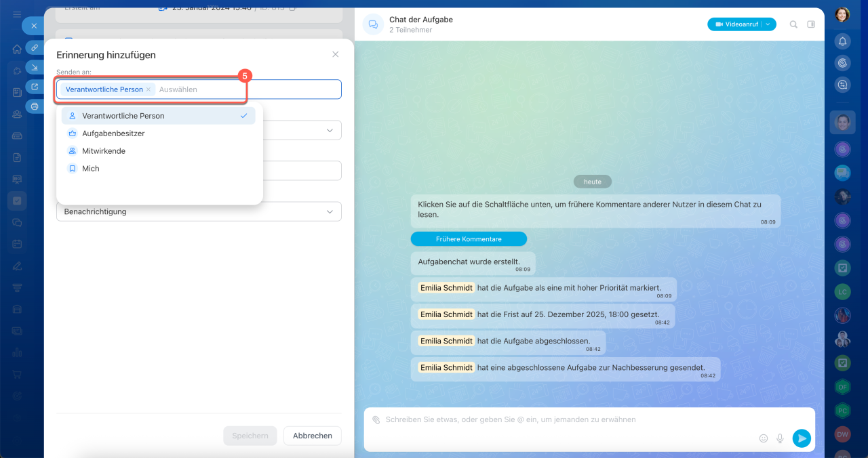Click the task chat avatar icon in header
This screenshot has height=458, width=868.
[373, 24]
